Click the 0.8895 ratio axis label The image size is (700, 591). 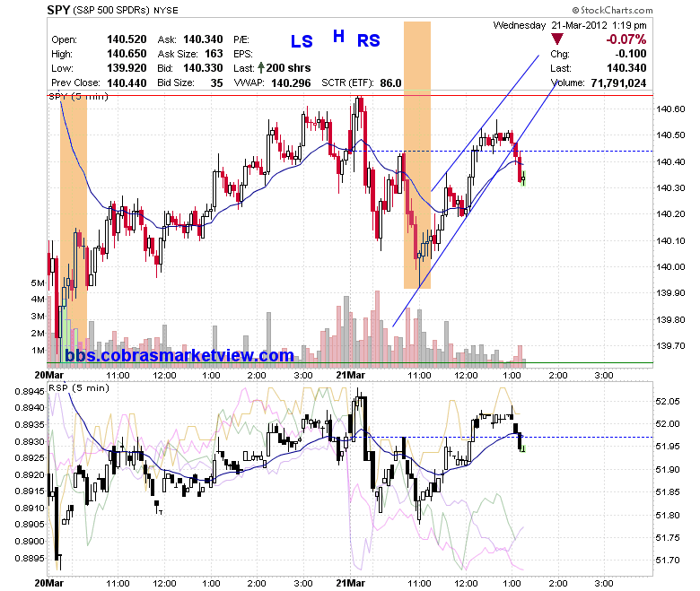point(30,559)
